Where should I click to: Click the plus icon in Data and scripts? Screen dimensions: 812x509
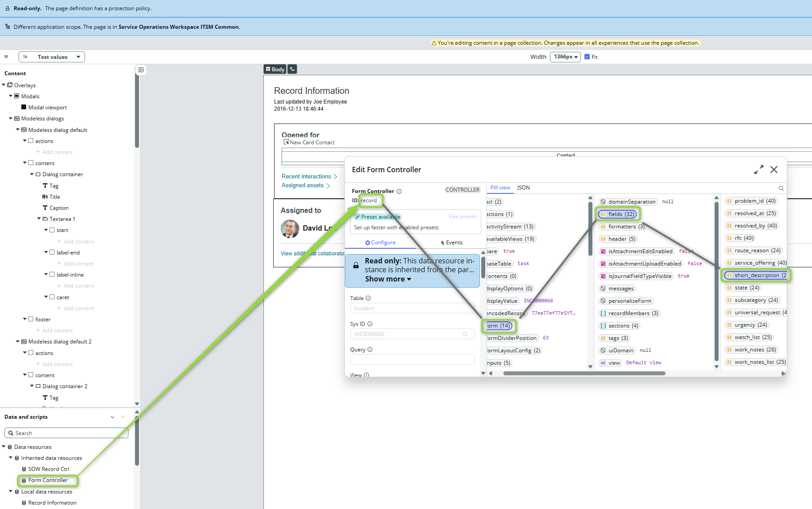123,417
